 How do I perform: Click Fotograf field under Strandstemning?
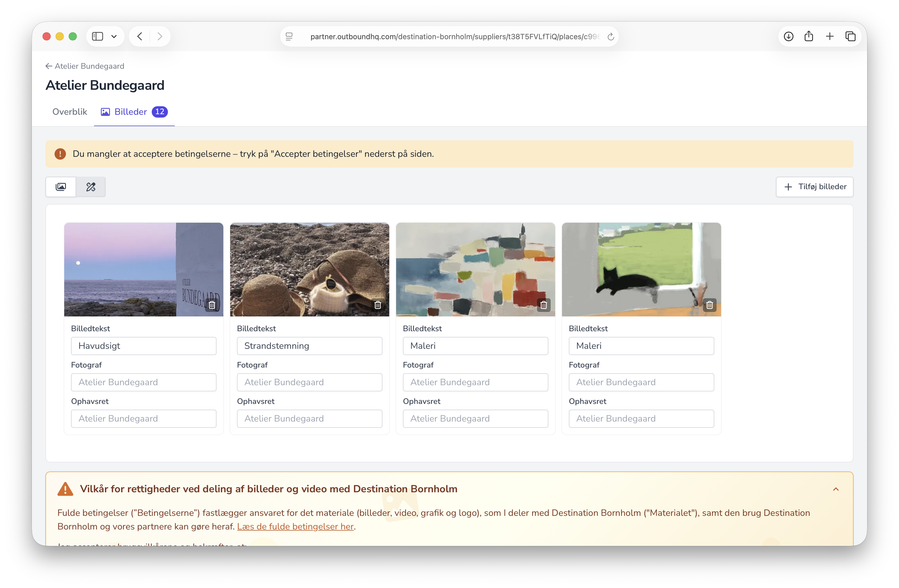coord(309,382)
